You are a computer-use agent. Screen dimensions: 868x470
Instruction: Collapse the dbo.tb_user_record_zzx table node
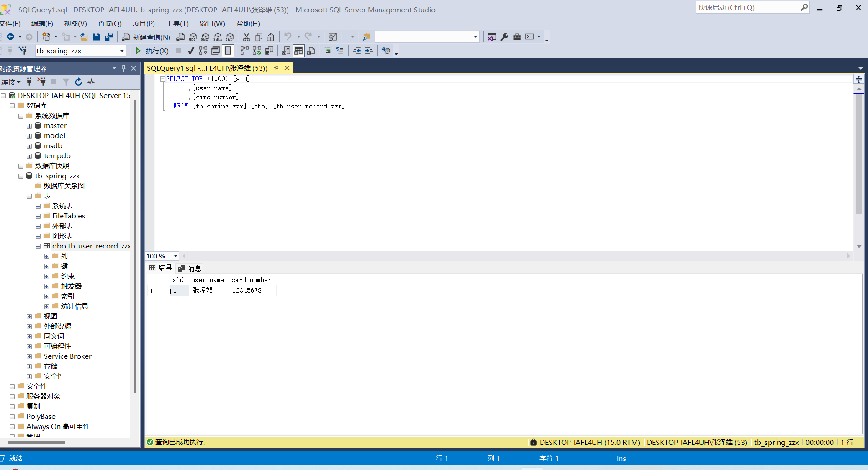(x=38, y=246)
